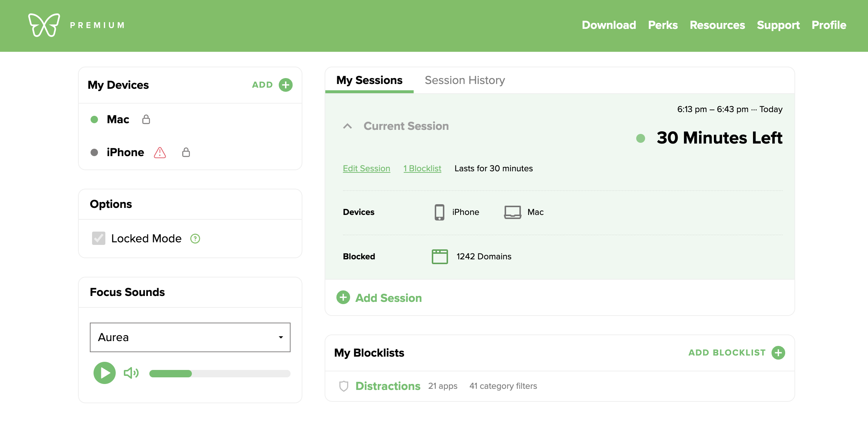This screenshot has width=868, height=421.
Task: Click the Add Blocklist plus icon
Action: pyautogui.click(x=778, y=353)
